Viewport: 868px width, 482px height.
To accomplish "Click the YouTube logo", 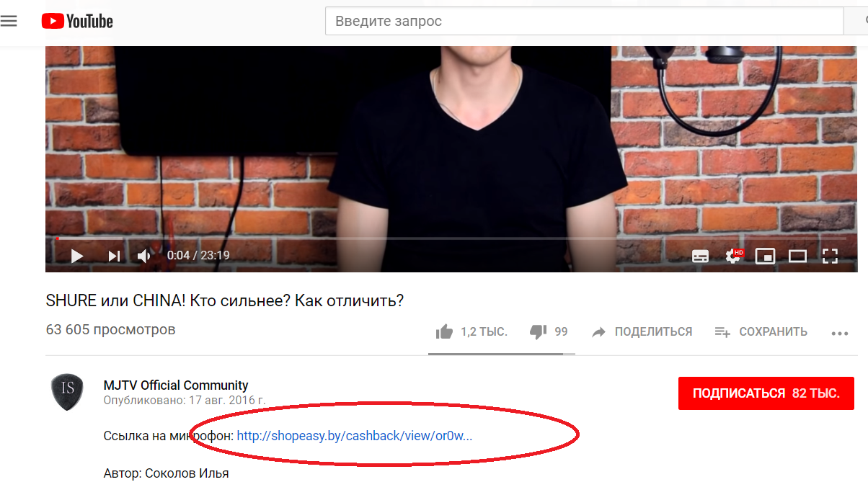I will tap(77, 22).
